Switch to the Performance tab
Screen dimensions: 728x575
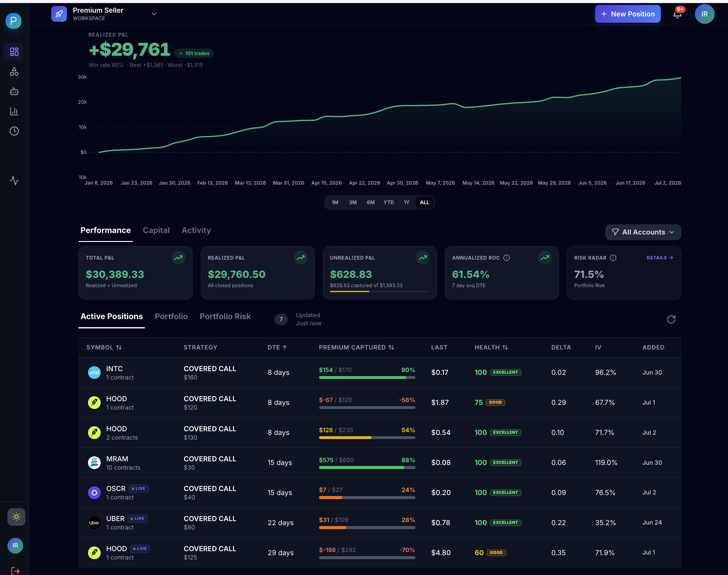105,230
